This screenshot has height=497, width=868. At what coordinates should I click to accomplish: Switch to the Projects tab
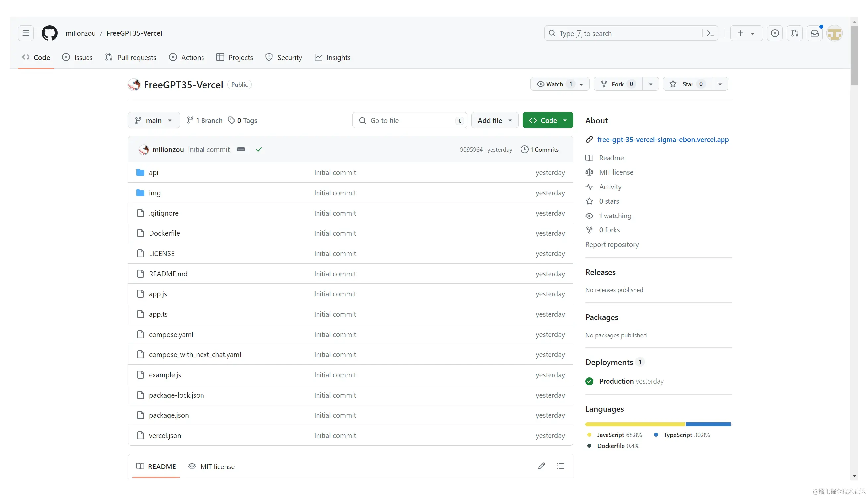coord(234,57)
